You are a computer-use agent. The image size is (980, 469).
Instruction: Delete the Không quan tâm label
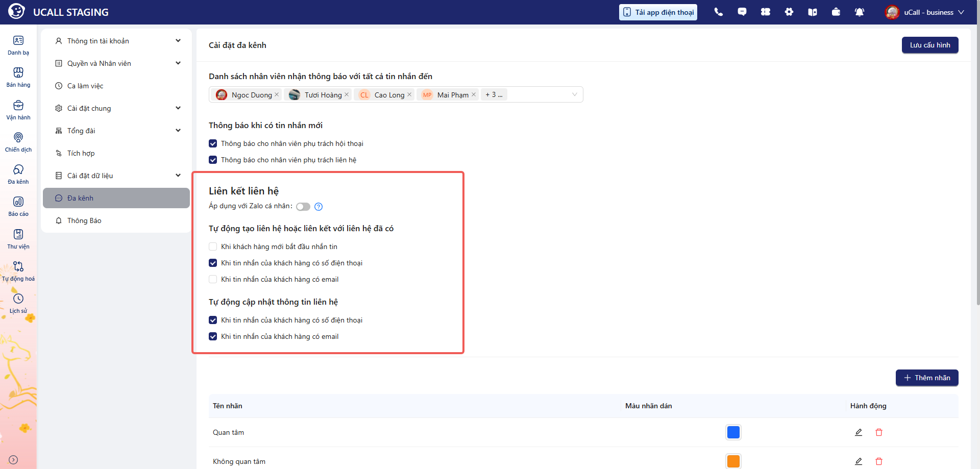(879, 461)
